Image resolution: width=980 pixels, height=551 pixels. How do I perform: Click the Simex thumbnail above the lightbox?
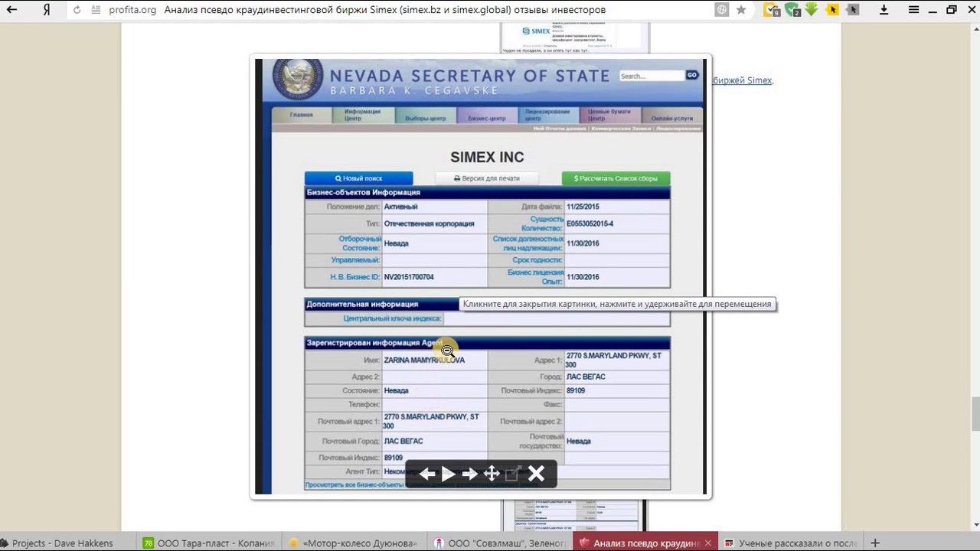point(574,38)
